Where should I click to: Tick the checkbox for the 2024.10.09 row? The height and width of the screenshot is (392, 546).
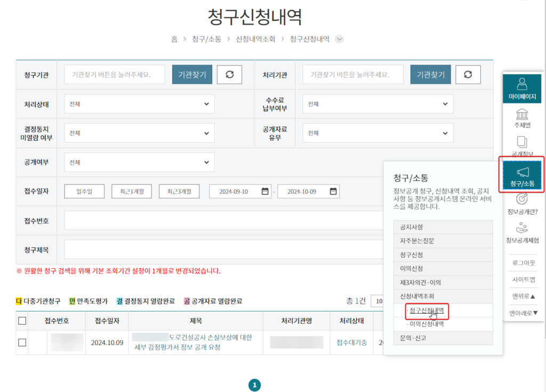click(x=22, y=342)
